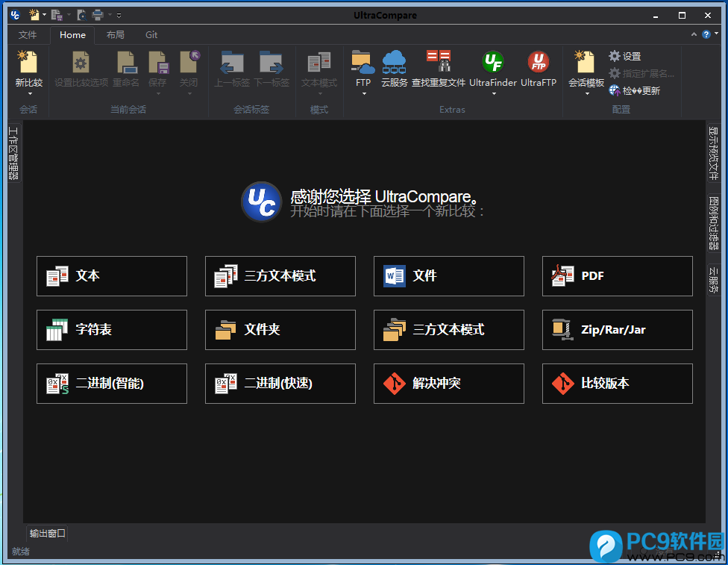Click the print preview icon in the quick access toolbar

click(x=82, y=15)
